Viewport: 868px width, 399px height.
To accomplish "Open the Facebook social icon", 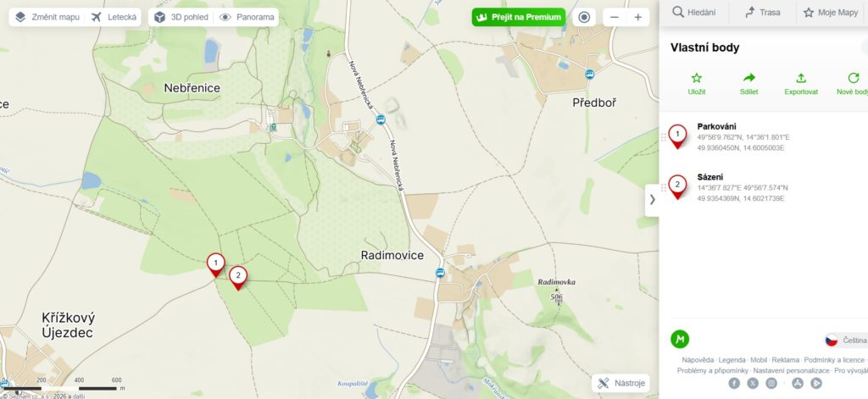I will point(734,383).
